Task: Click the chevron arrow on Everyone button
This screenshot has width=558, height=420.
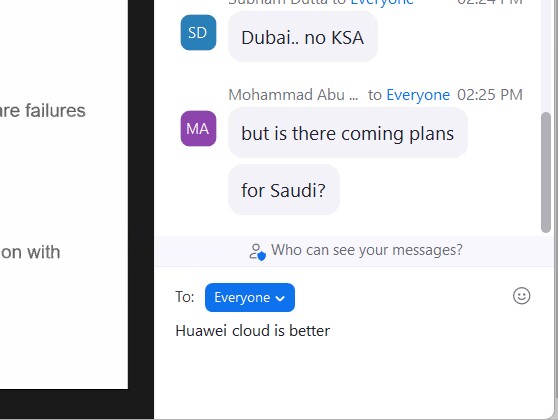Action: pos(280,298)
